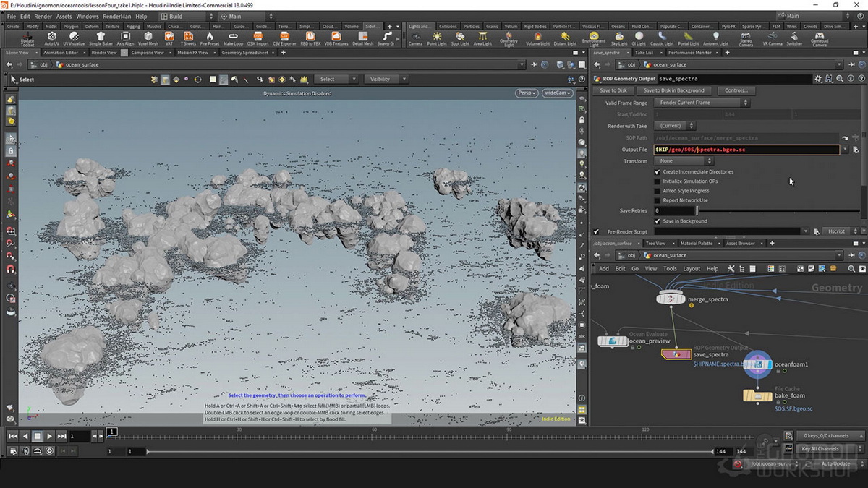Select the VDB Textures shelf tool
Viewport: 868px width, 488px height.
[336, 38]
